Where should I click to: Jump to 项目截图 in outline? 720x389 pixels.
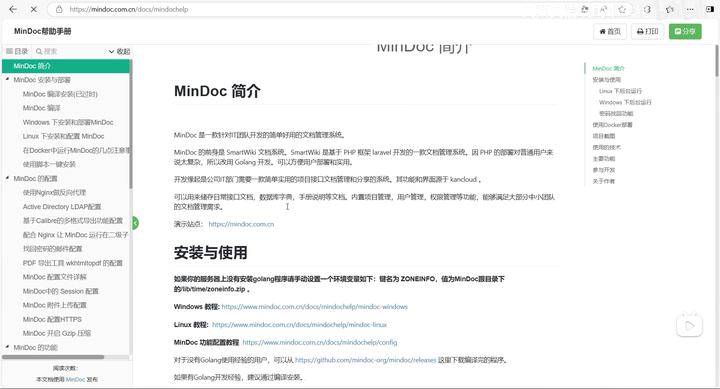tap(604, 136)
